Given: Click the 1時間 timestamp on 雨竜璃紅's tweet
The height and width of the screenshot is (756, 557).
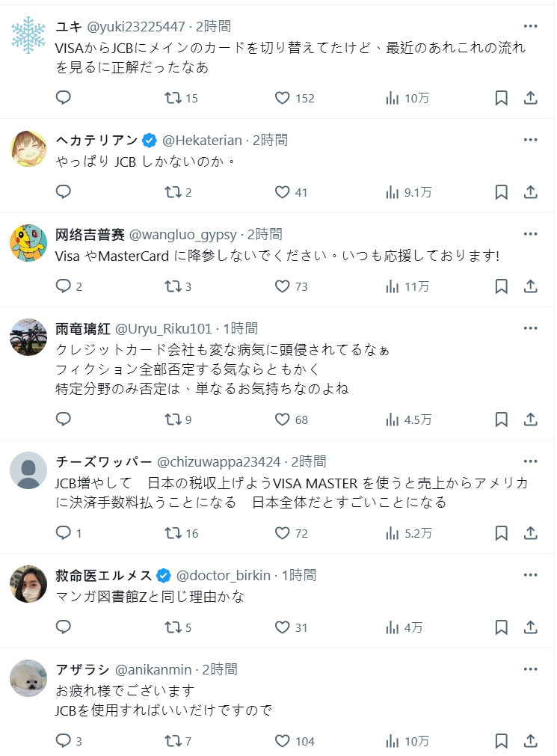Looking at the screenshot, I should click(x=240, y=328).
